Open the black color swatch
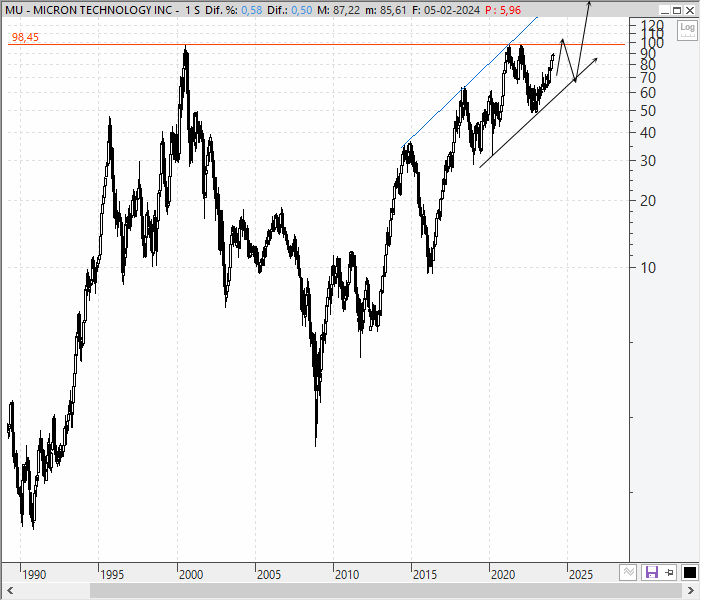The height and width of the screenshot is (601, 701). 690,572
